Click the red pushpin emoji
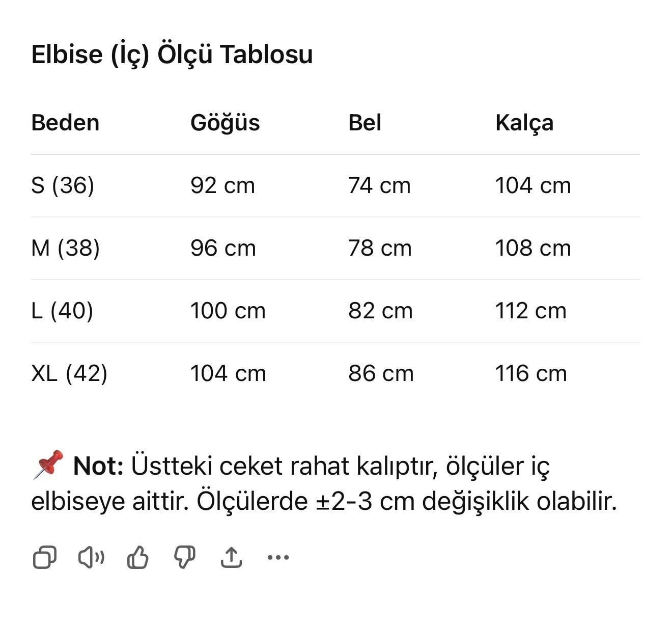Screen dimensions: 672x627 tap(48, 464)
